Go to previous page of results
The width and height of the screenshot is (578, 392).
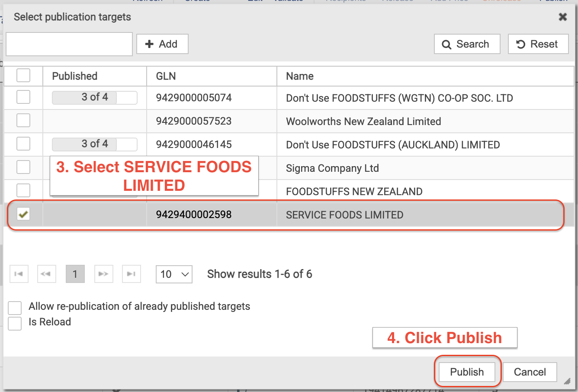[x=47, y=274]
